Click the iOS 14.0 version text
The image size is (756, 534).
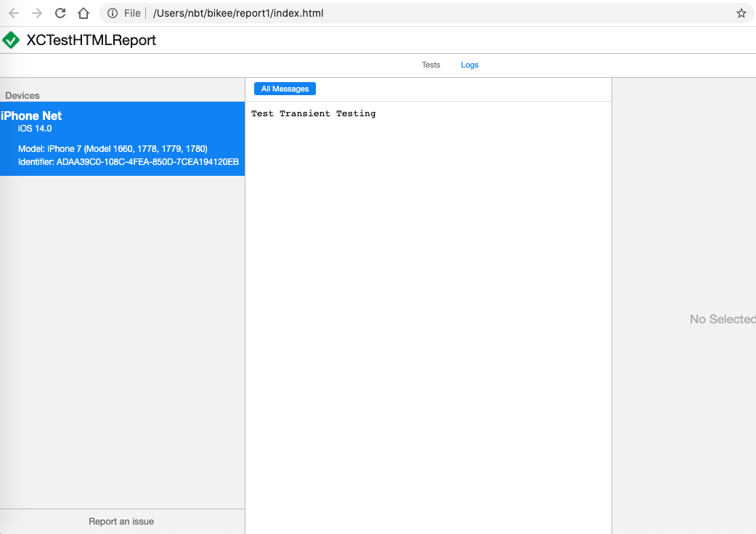(x=35, y=129)
